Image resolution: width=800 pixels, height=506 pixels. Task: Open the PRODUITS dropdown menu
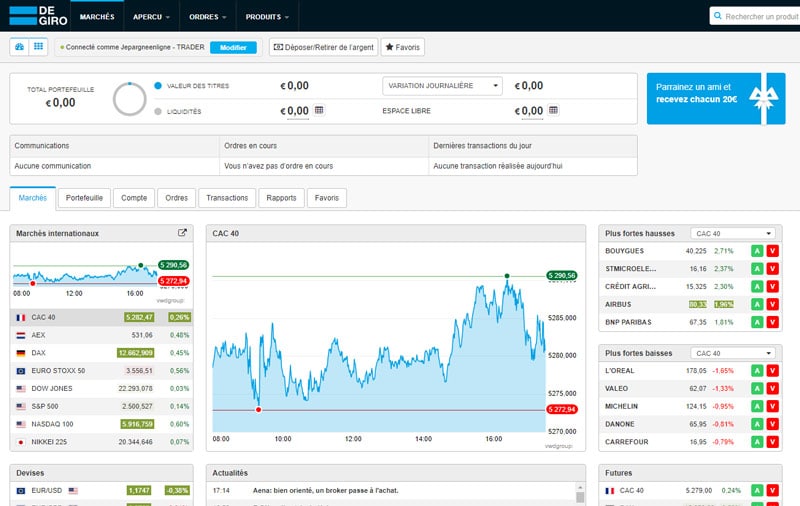(x=267, y=17)
